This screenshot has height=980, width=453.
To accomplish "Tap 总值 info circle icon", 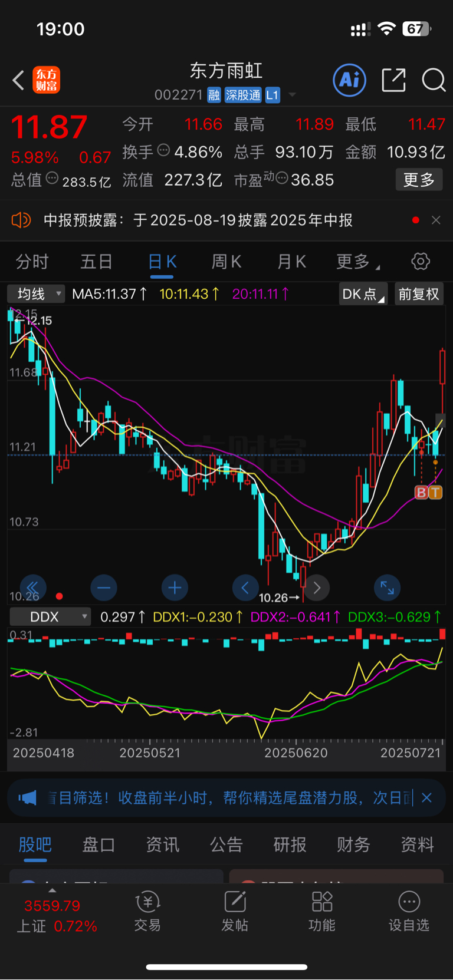I will coord(52,178).
